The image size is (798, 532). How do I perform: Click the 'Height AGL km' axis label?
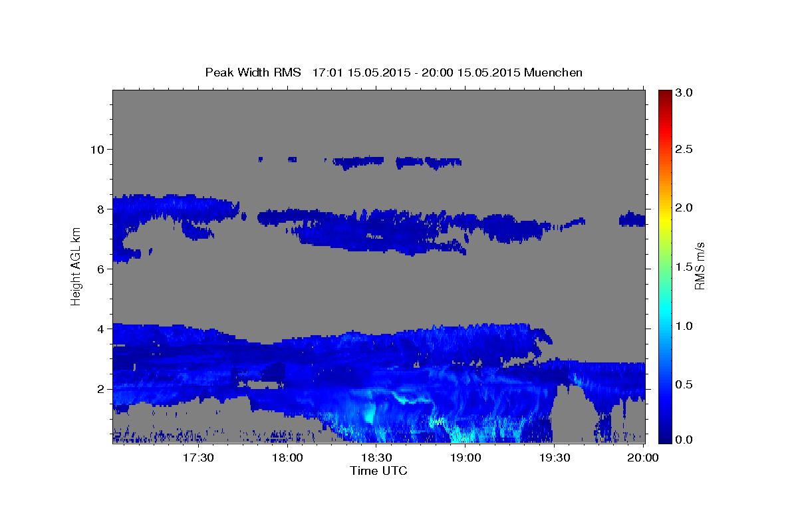[76, 266]
